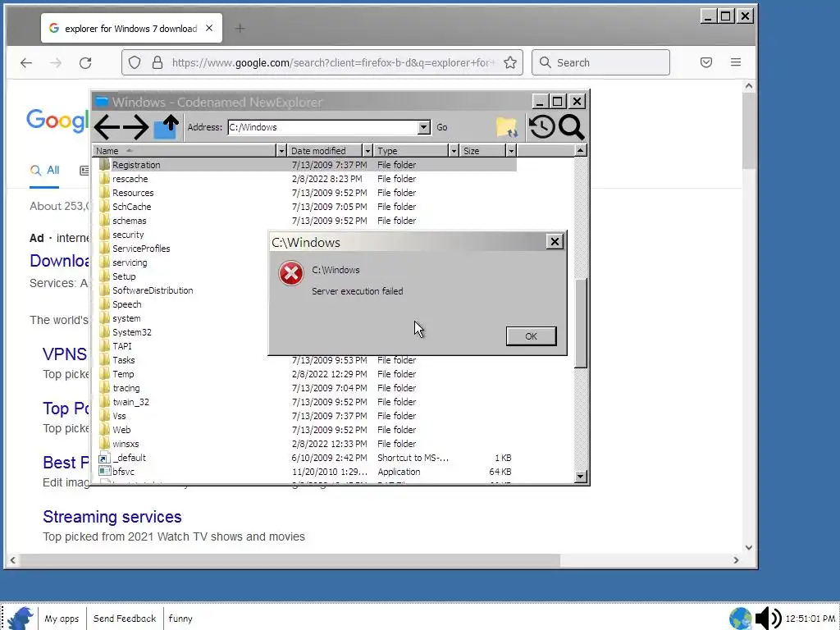The width and height of the screenshot is (840, 630).
Task: Bookmark page with the star icon
Action: (510, 62)
